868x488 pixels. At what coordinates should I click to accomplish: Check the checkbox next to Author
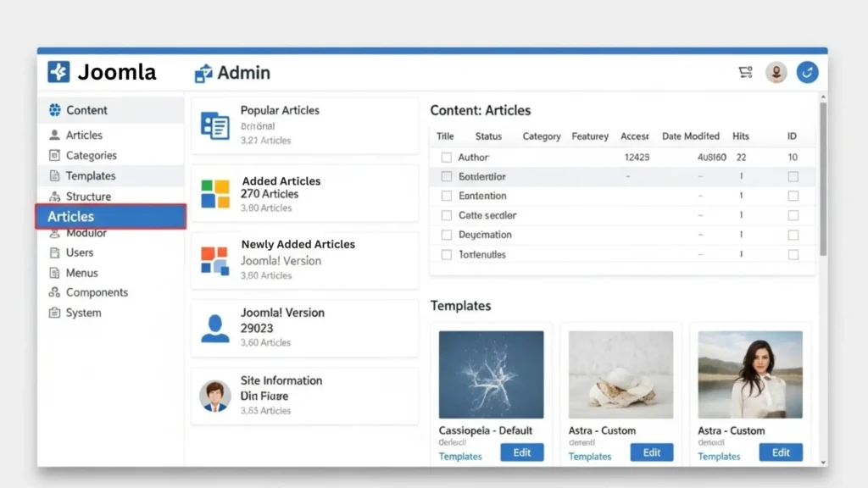(447, 157)
